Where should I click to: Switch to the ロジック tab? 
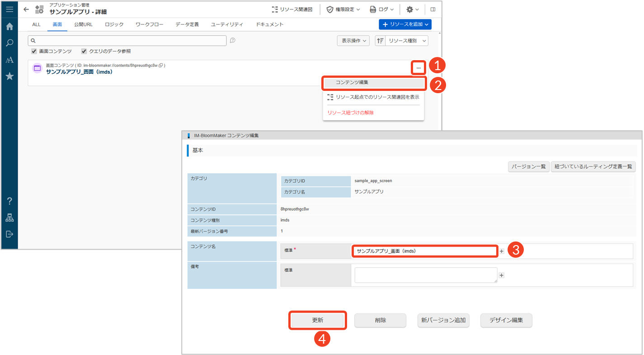pyautogui.click(x=114, y=24)
